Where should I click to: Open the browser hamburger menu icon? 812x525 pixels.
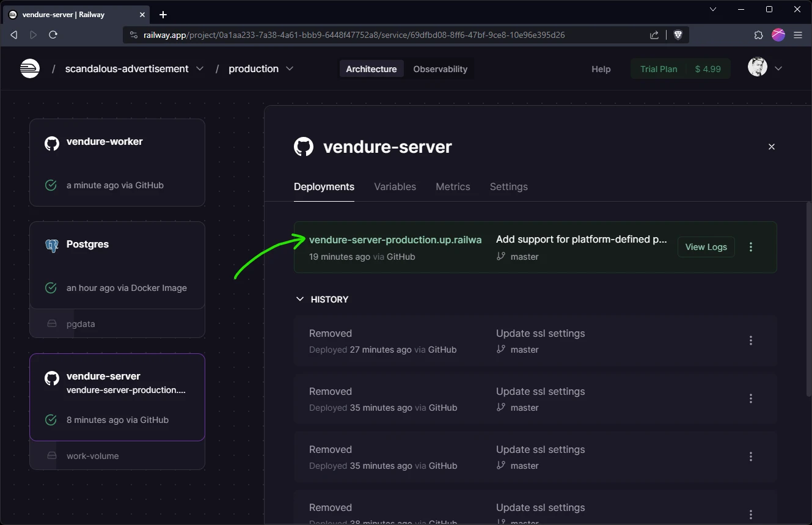[797, 35]
